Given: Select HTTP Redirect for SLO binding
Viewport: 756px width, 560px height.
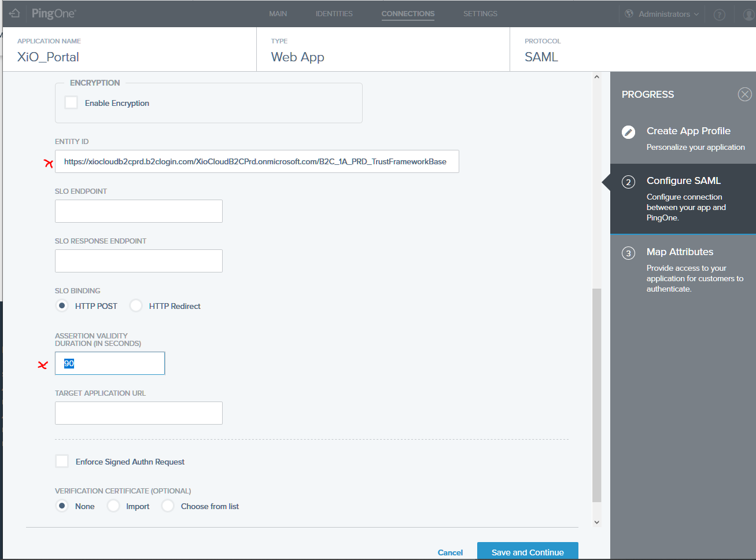Looking at the screenshot, I should pos(136,305).
